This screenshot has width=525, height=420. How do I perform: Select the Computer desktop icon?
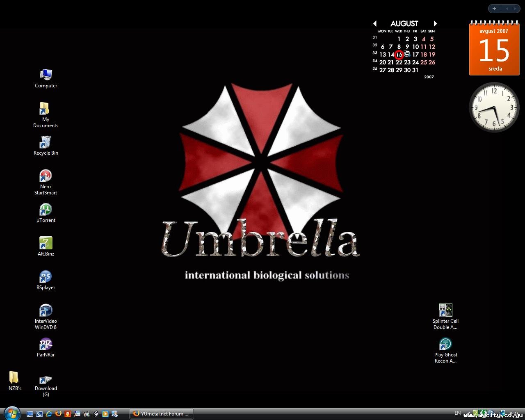(x=46, y=78)
